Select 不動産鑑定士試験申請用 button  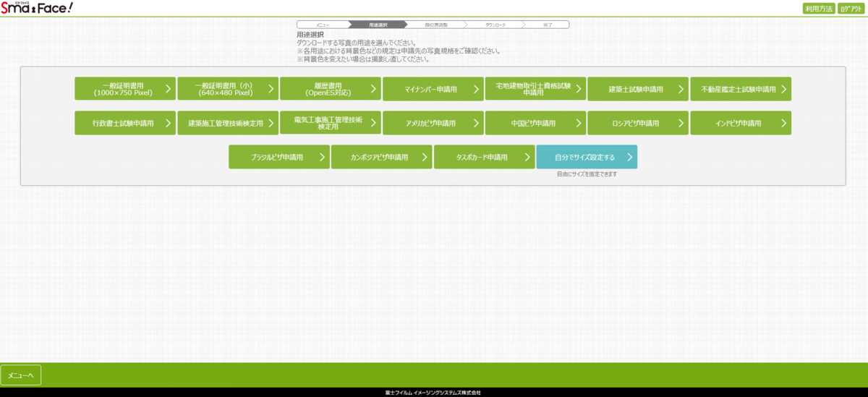coord(741,89)
